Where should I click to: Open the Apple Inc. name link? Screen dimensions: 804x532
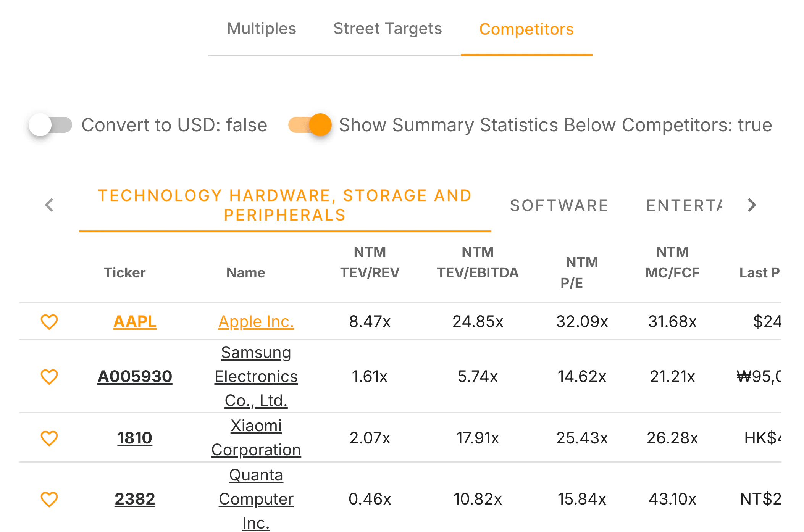[x=256, y=322]
